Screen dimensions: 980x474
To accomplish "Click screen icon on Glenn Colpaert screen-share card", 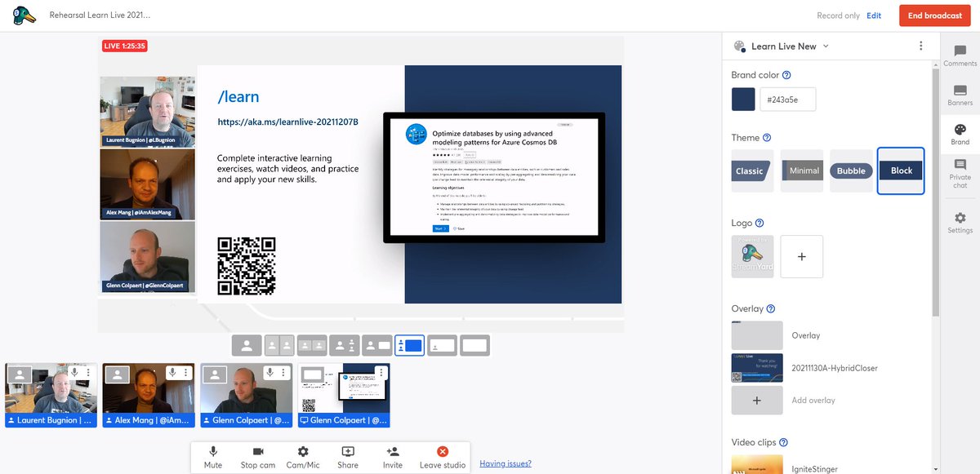I will 314,375.
